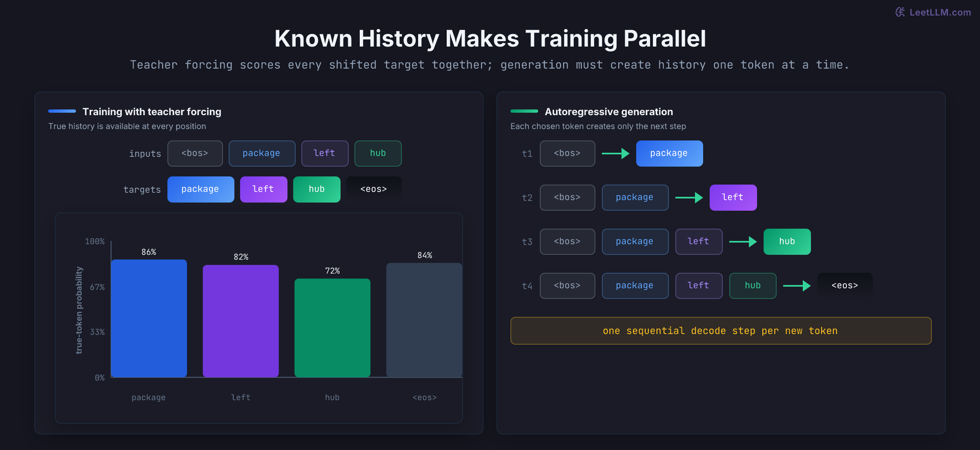Click the t2 step label

[527, 198]
